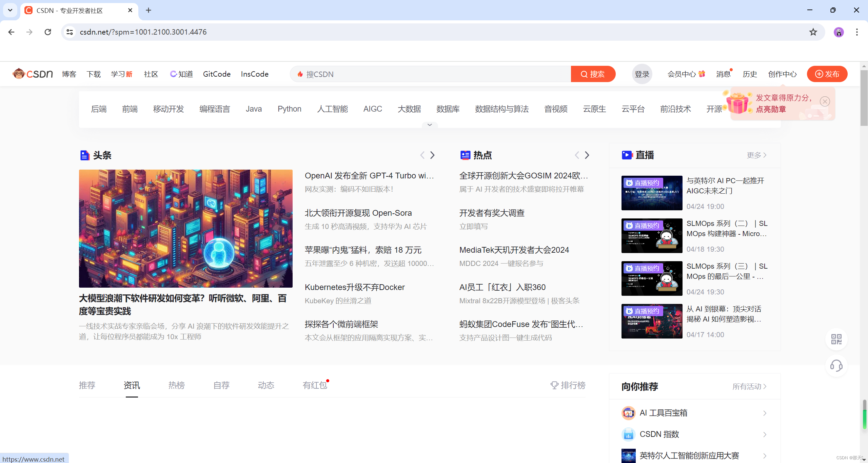Open customer service headset button
Viewport: 868px width, 463px height.
tap(836, 366)
